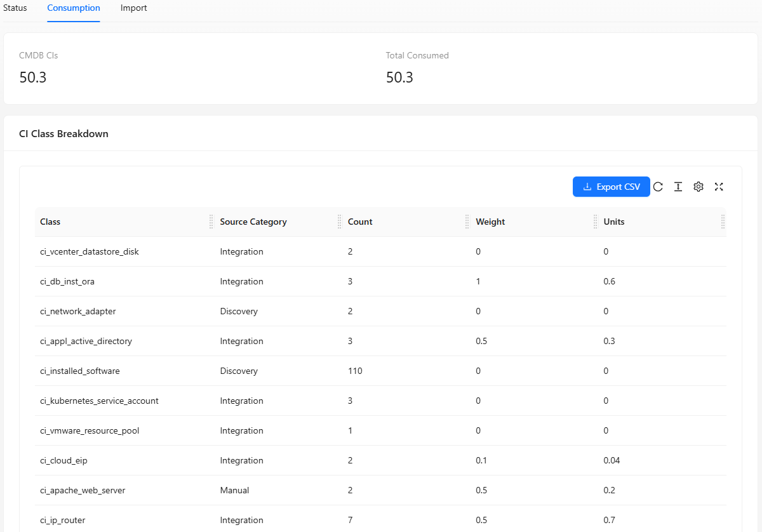
Task: Click the table refresh icon
Action: coord(658,187)
